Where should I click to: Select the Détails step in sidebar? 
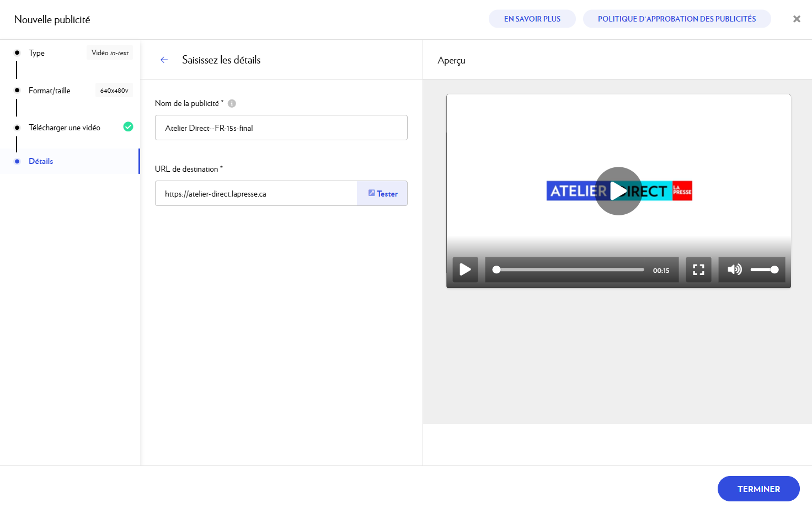point(41,161)
